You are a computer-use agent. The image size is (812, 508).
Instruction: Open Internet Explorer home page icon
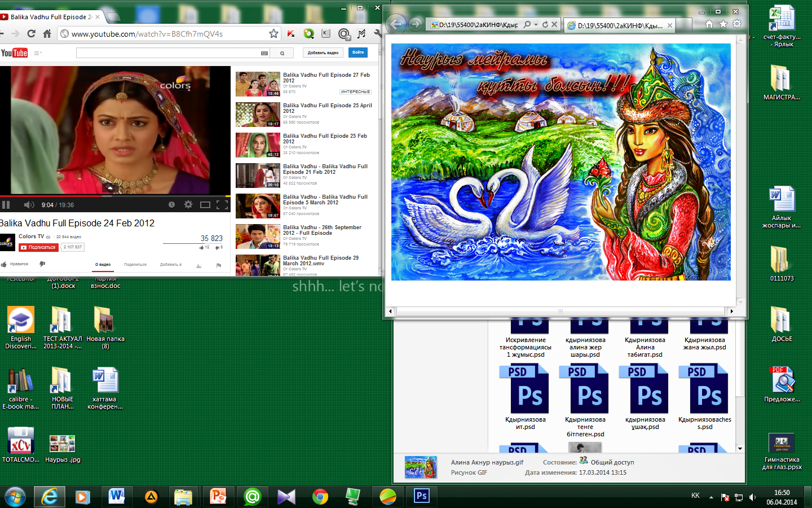click(x=709, y=24)
